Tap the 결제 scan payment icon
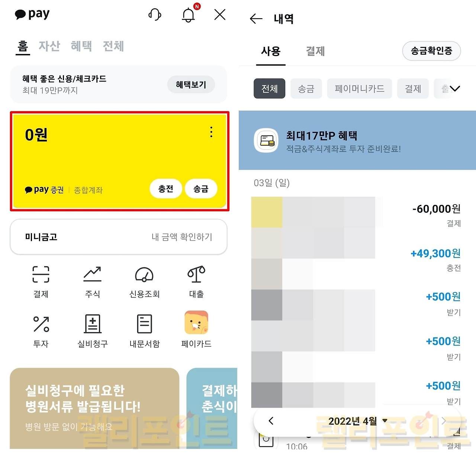 pos(41,274)
